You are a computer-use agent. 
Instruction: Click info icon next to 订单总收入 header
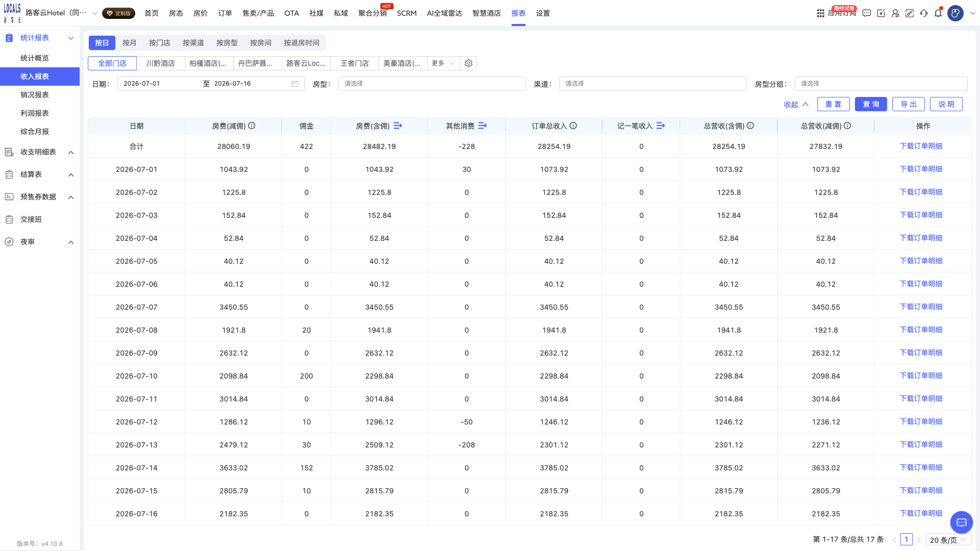coord(573,126)
